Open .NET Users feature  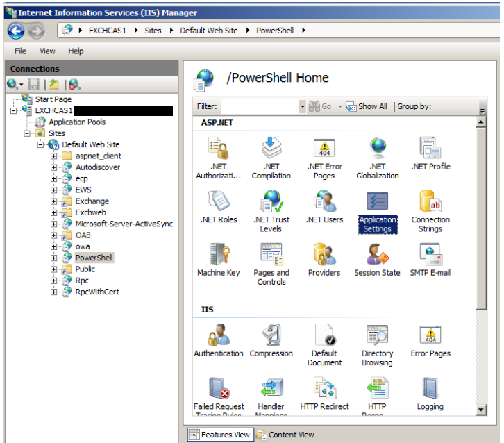coord(324,207)
